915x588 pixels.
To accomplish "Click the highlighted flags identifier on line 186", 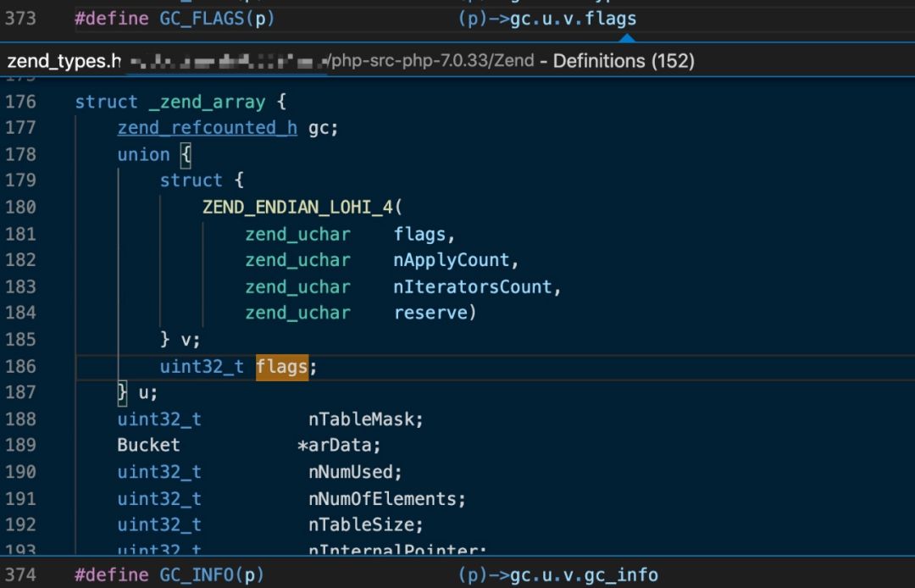I will pyautogui.click(x=282, y=366).
